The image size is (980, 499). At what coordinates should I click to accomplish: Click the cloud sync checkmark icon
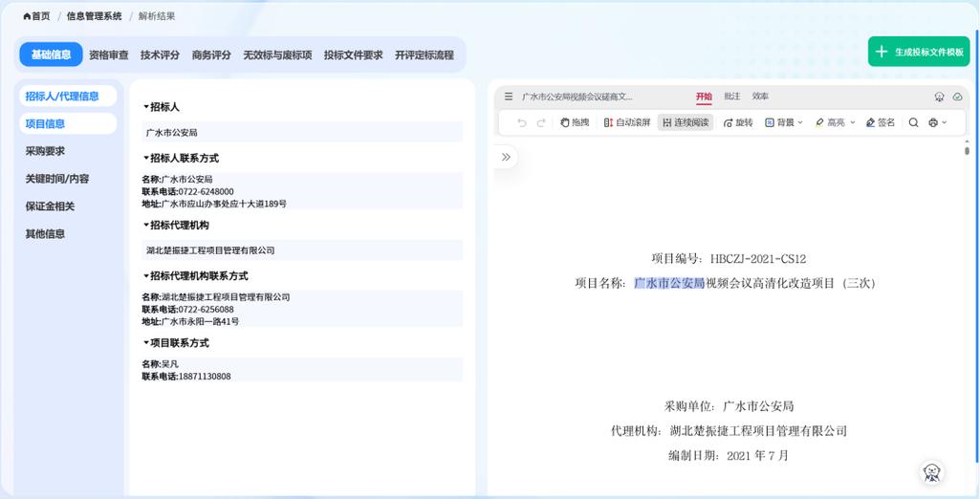click(x=957, y=97)
